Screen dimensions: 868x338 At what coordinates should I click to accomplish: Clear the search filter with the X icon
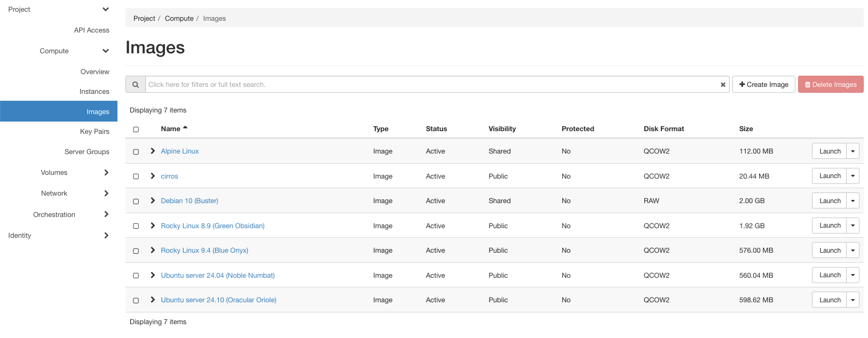click(723, 85)
